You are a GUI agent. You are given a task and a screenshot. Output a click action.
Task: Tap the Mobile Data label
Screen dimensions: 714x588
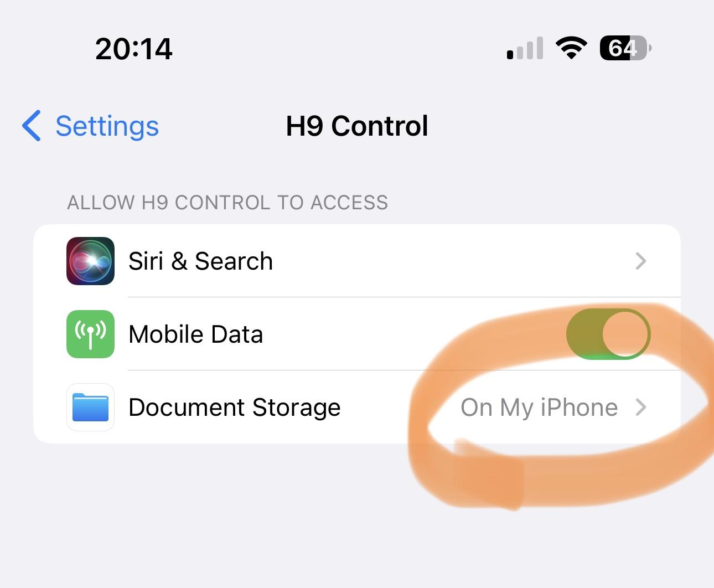[x=196, y=334]
